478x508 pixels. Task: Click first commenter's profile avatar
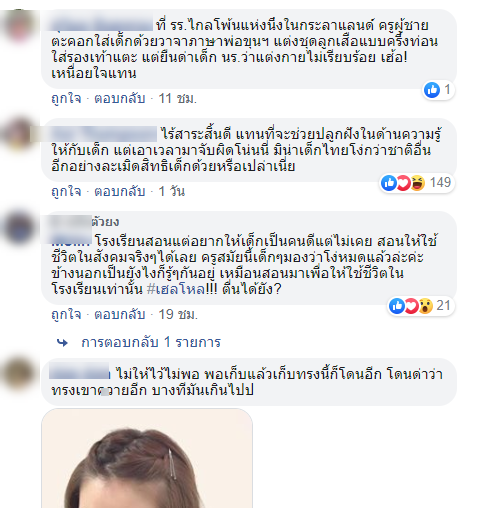(x=20, y=26)
